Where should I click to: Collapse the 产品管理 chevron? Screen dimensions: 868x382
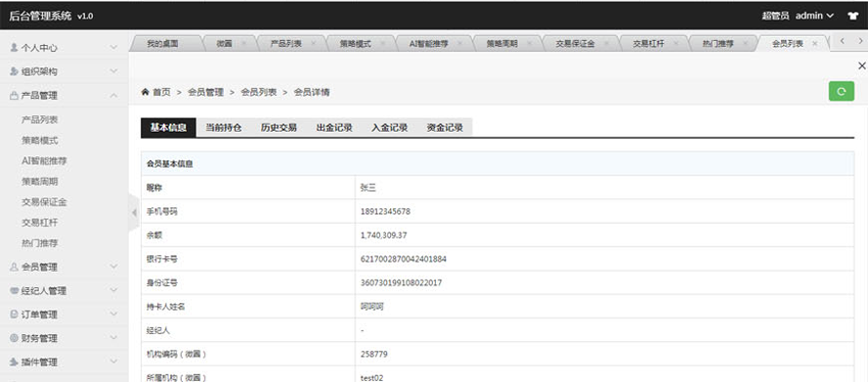tap(113, 95)
